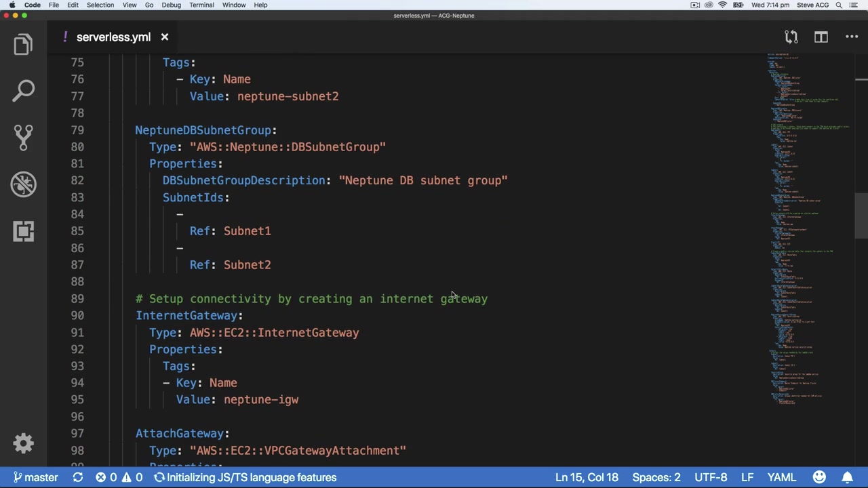Screen dimensions: 868x488
Task: Open the editor More Actions menu
Action: pyautogui.click(x=852, y=37)
